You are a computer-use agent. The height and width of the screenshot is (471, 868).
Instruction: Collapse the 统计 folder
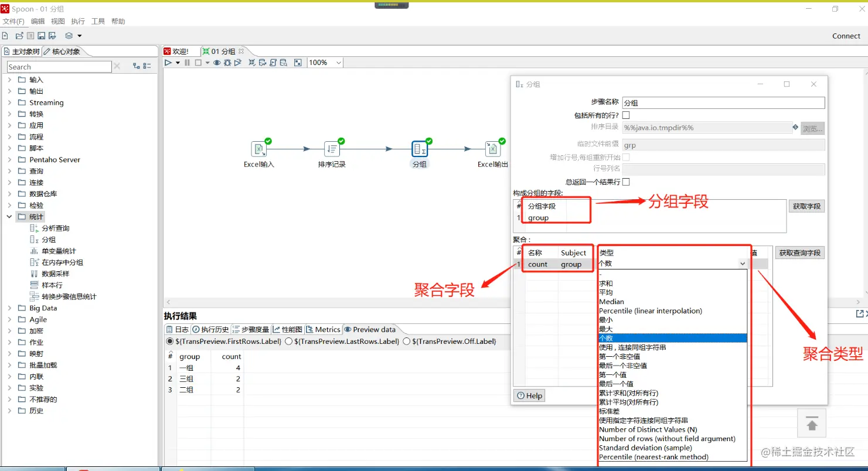point(9,217)
